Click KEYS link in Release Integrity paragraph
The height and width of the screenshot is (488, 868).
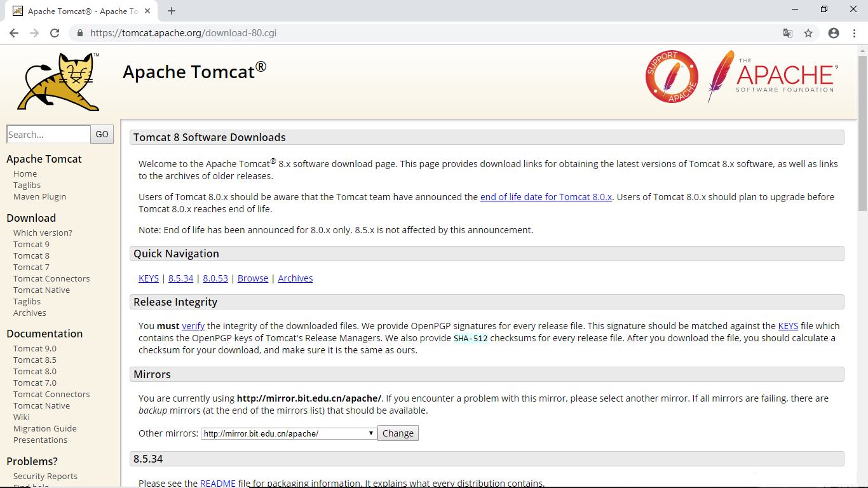tap(788, 326)
